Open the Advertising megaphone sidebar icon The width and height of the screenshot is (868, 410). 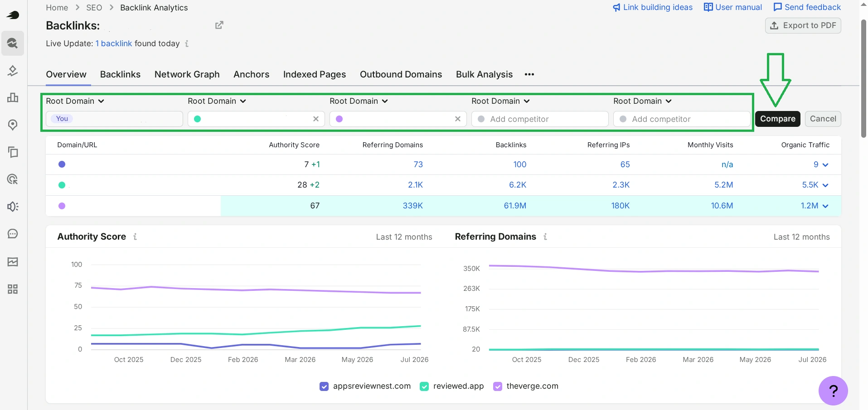point(13,207)
